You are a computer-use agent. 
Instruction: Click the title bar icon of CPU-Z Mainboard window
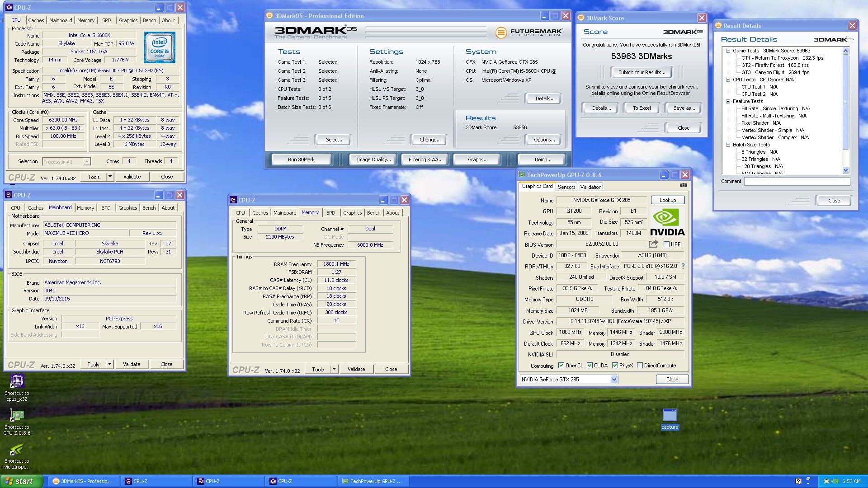pyautogui.click(x=8, y=195)
